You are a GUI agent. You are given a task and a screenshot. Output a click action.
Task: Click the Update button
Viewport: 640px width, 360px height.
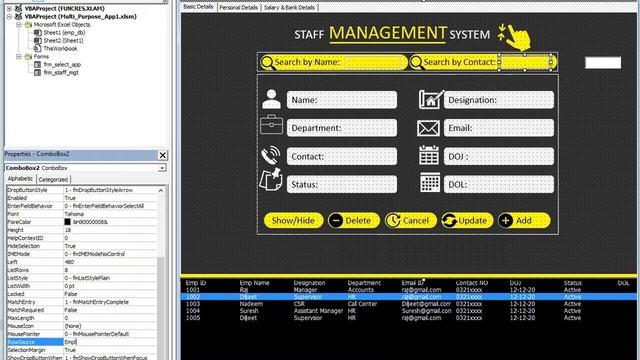(x=467, y=220)
